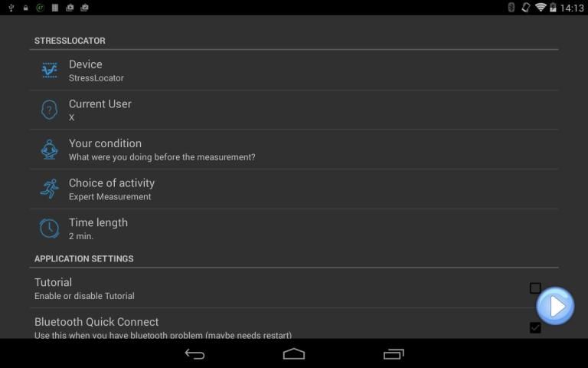Image resolution: width=588 pixels, height=368 pixels.
Task: Tap the Bluetooth Quick Connect label
Action: 96,322
